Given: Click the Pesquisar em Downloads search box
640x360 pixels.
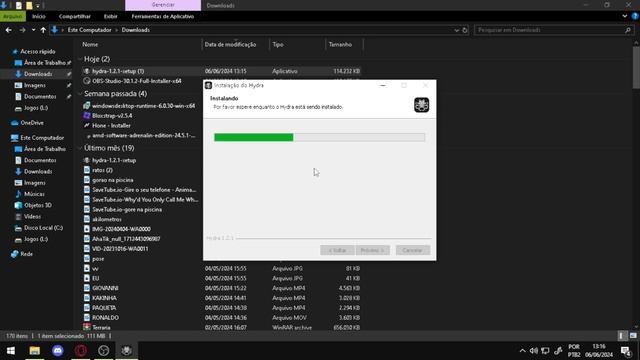Looking at the screenshot, I should (x=553, y=30).
